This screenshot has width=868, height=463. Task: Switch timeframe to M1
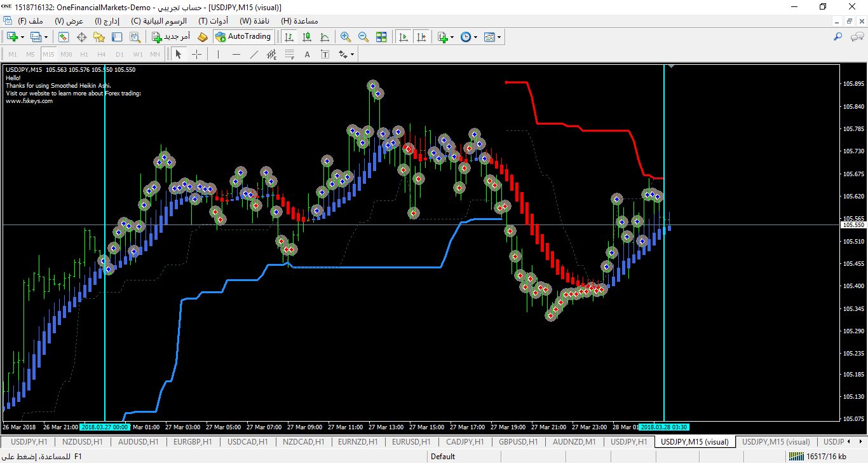click(13, 54)
